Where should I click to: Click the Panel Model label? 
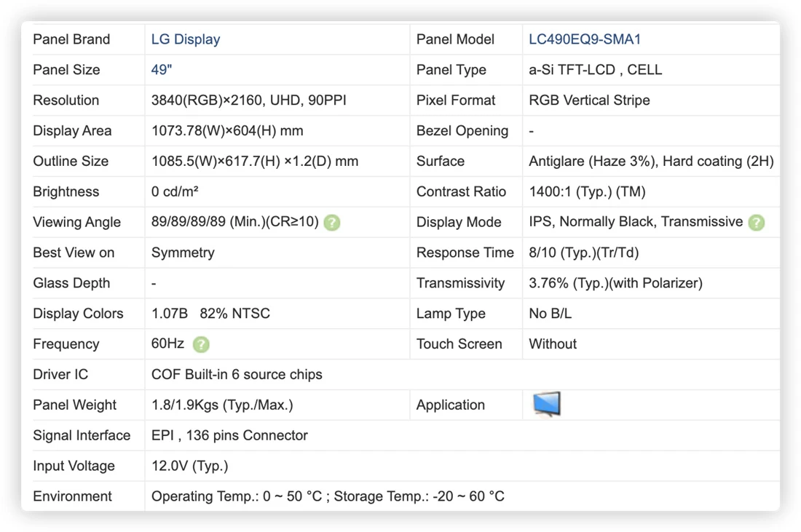[x=454, y=39]
